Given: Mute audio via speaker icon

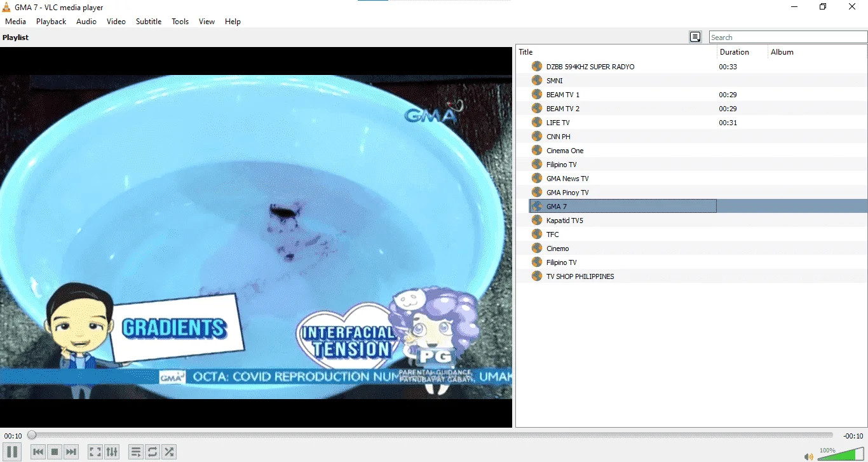Looking at the screenshot, I should coord(808,456).
